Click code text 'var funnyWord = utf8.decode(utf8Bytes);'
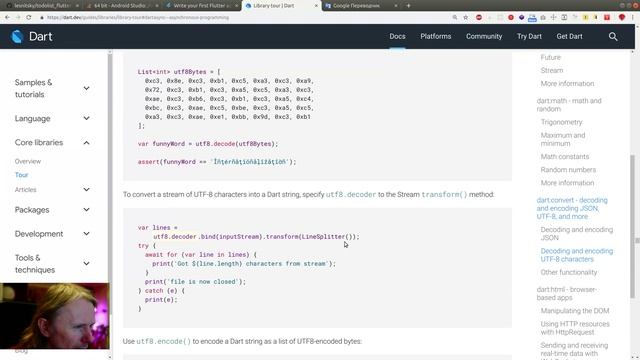The width and height of the screenshot is (640, 360). point(208,144)
